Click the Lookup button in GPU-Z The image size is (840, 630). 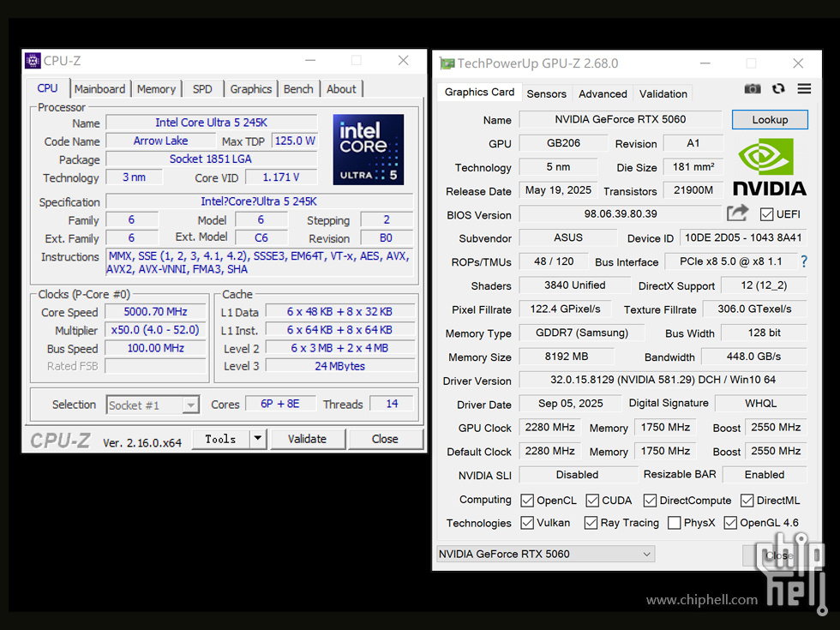pyautogui.click(x=770, y=119)
